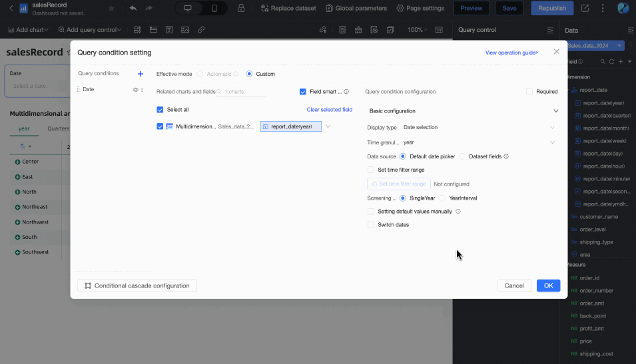Switch to mobile layout view icon

click(x=214, y=8)
